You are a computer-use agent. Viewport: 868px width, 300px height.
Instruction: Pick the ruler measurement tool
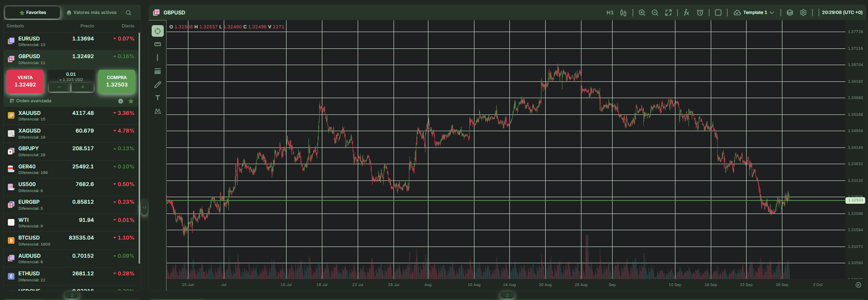(158, 44)
